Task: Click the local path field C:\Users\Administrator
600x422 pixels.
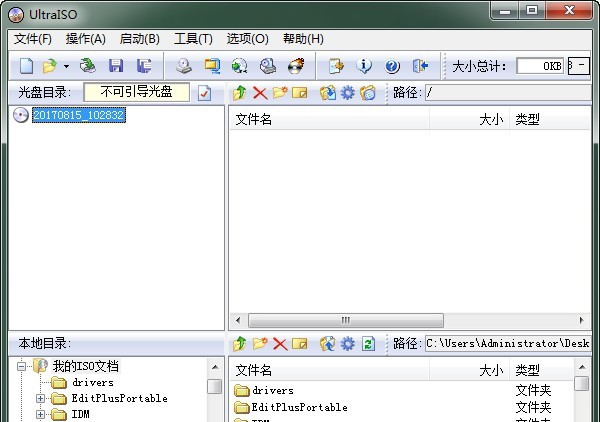Action: coord(508,344)
